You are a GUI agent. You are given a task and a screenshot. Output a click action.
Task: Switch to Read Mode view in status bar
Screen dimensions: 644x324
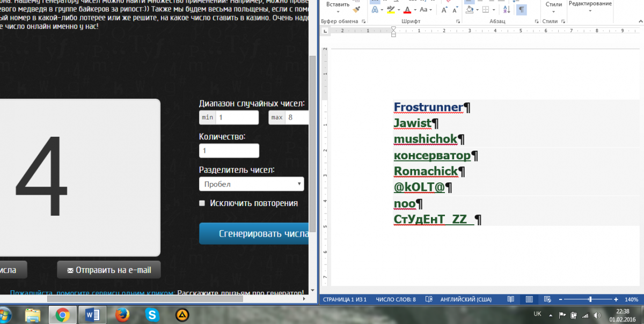[x=510, y=299]
